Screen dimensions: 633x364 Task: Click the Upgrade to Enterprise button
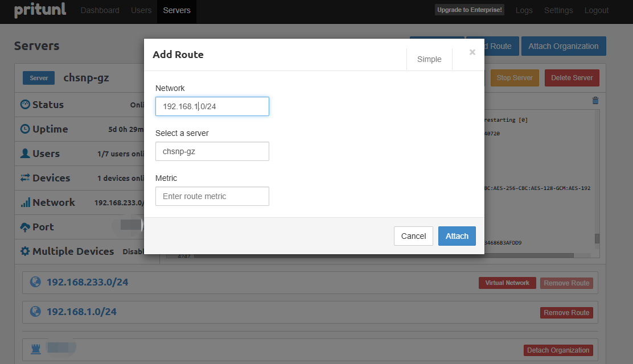[470, 10]
